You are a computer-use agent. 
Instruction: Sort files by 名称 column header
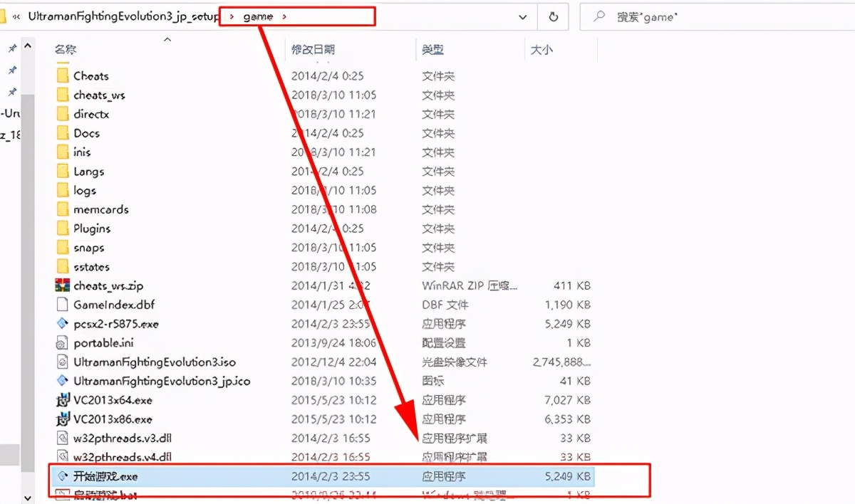pos(66,50)
